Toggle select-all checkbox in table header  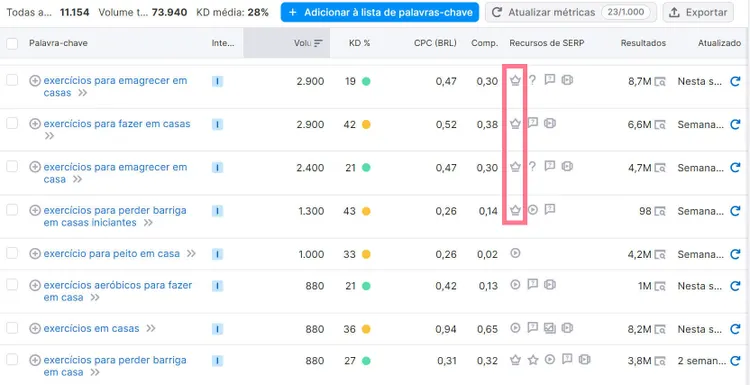tap(12, 44)
